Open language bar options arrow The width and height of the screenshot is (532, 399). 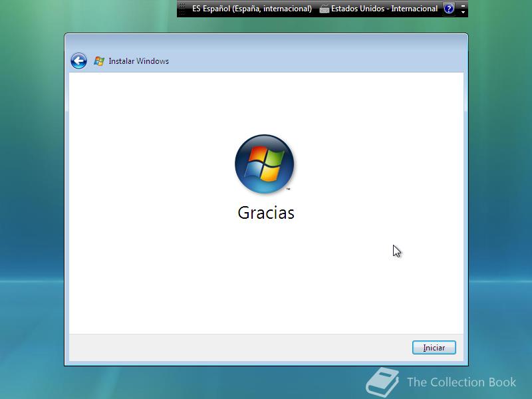coord(463,12)
